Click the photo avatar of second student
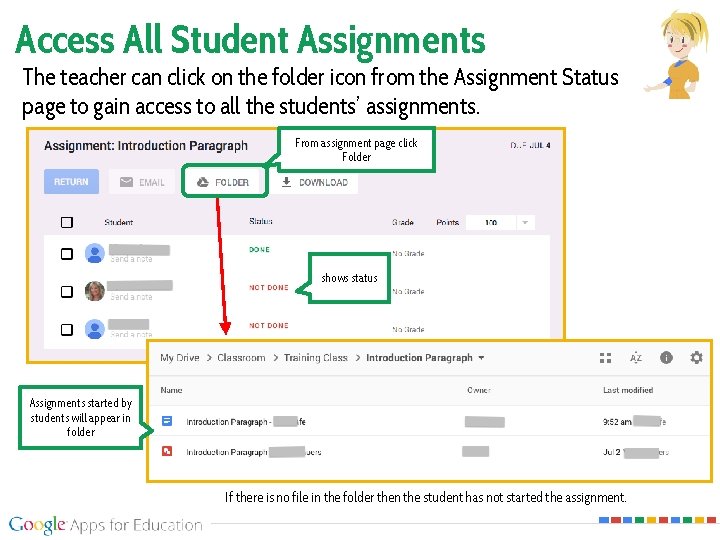The height and width of the screenshot is (540, 720). tap(95, 291)
